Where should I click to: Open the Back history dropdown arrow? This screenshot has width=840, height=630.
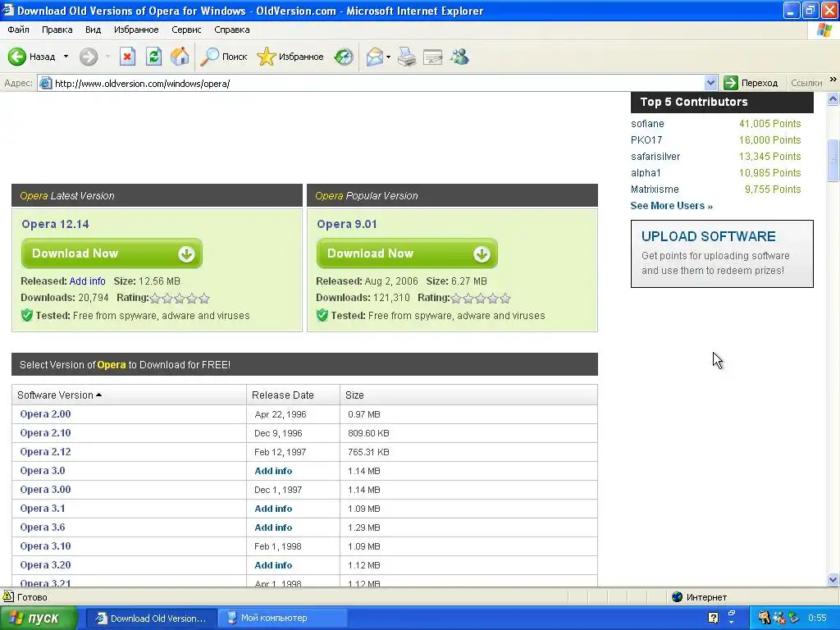(66, 57)
